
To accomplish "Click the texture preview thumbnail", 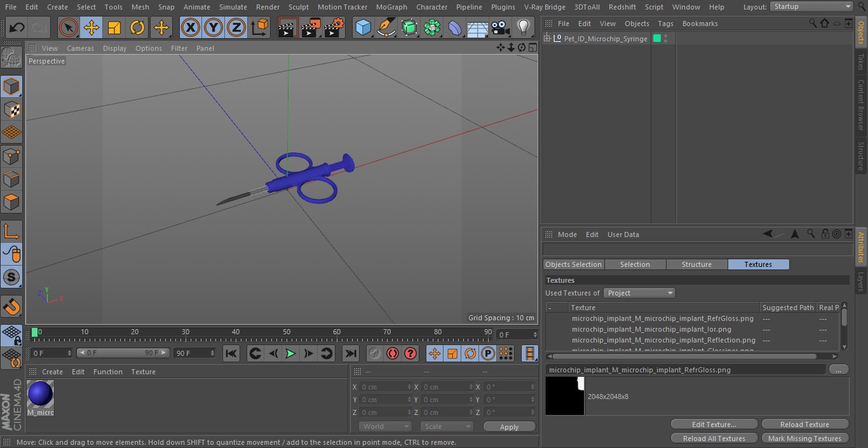I will (565, 396).
